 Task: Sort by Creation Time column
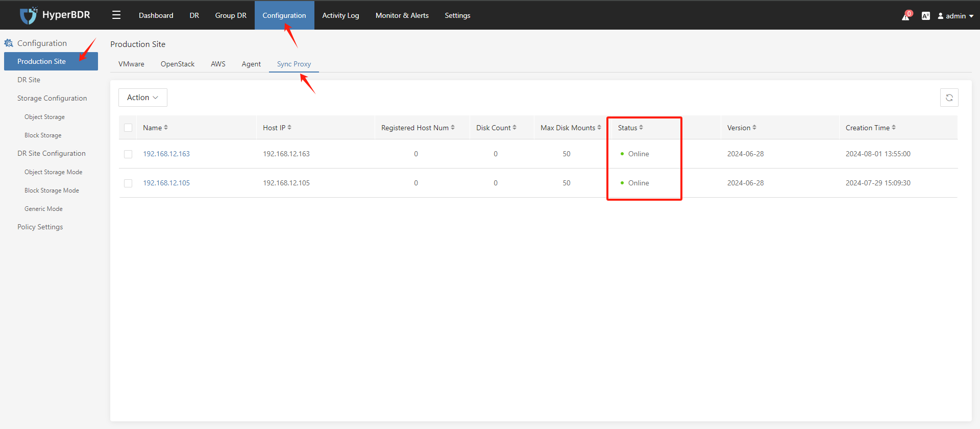(x=894, y=128)
